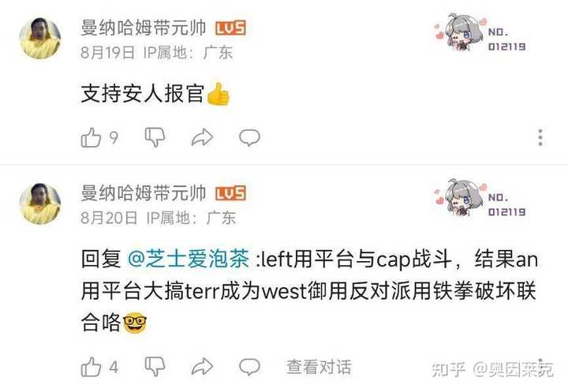Open the mentioned user @芝士爱泡茶
568x392 pixels.
(189, 259)
